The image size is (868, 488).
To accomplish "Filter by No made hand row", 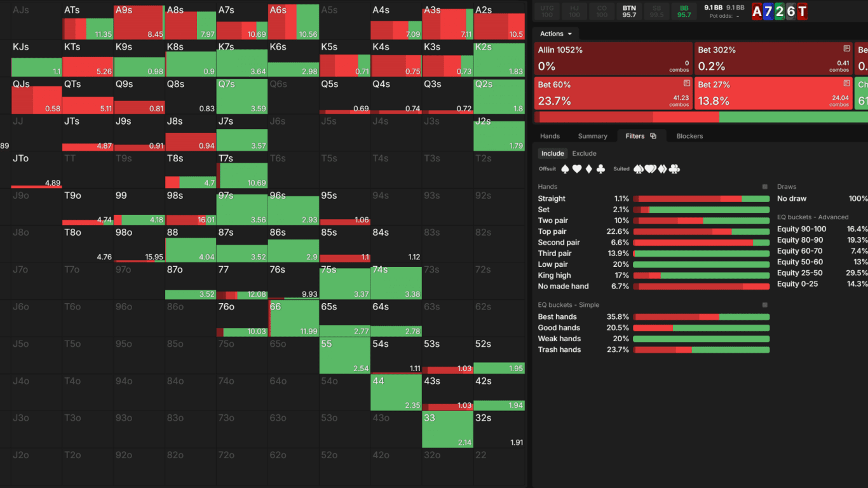I will [653, 287].
